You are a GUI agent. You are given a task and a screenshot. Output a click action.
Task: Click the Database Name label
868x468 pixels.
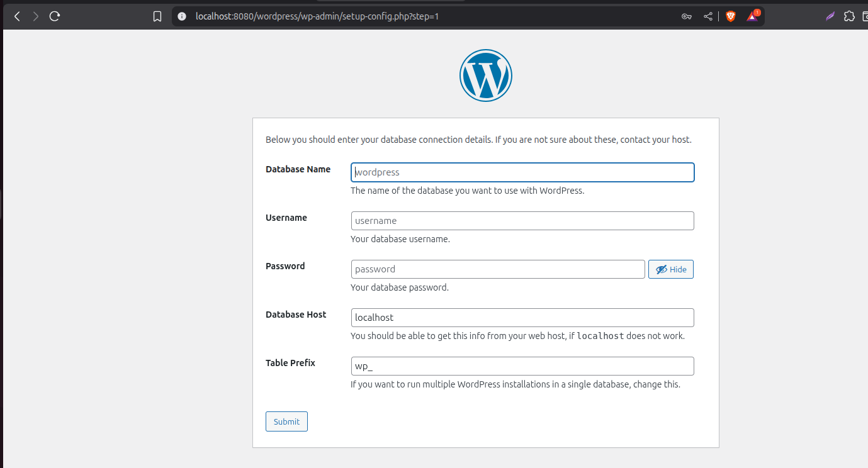click(298, 169)
